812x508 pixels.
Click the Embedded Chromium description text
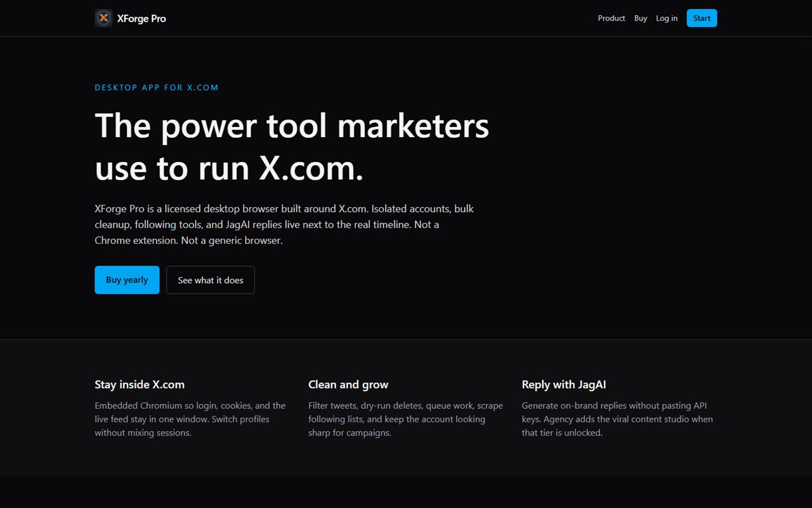(x=190, y=419)
